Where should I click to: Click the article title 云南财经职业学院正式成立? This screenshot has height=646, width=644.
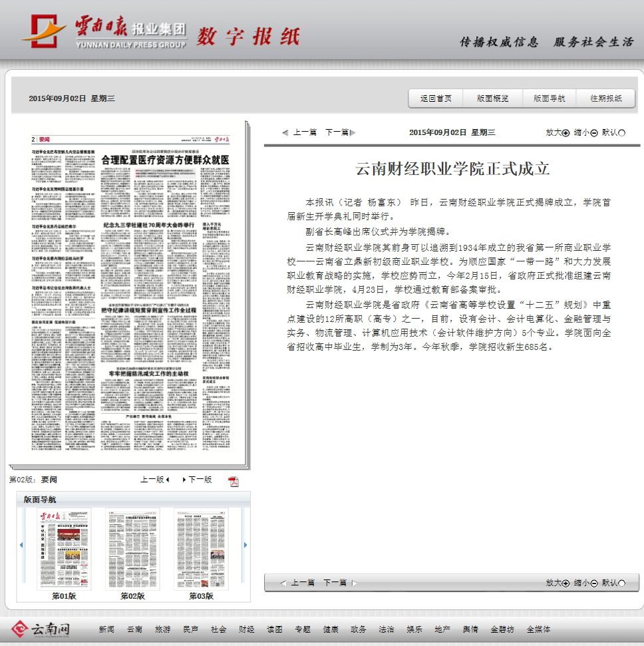pos(452,169)
